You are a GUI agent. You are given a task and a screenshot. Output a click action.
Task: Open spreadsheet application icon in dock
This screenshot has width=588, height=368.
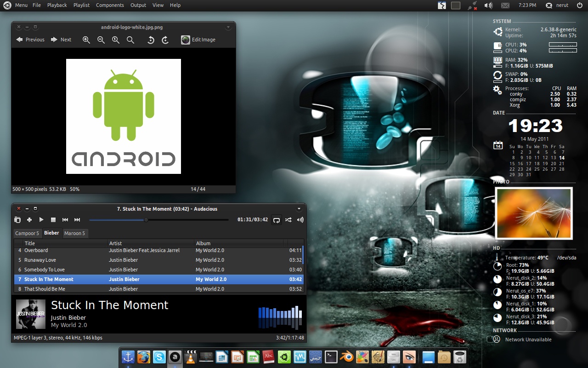[x=253, y=356]
